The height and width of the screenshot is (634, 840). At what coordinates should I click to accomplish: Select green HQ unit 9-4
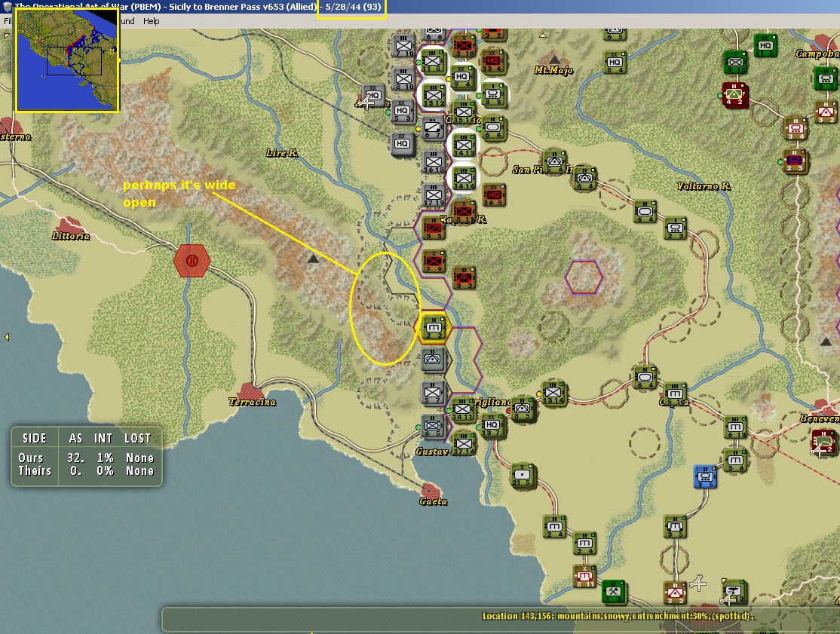point(462,77)
